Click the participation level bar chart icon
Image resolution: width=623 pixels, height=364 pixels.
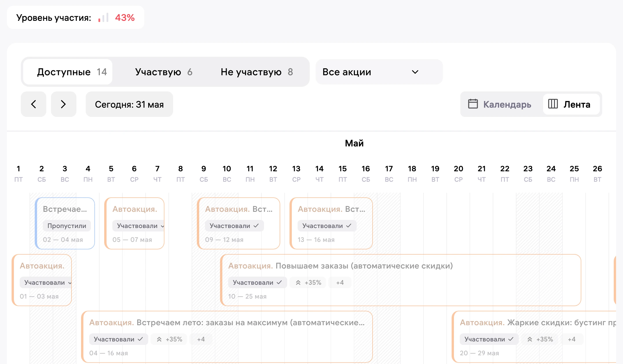(x=103, y=18)
